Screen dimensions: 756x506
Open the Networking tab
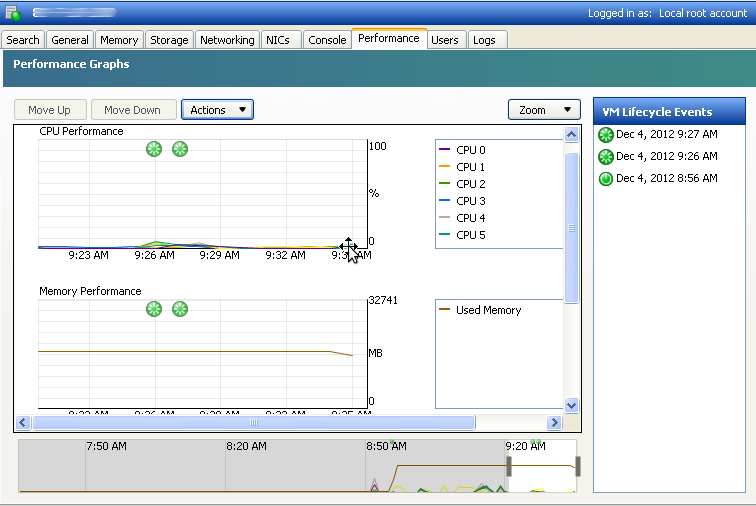(227, 40)
